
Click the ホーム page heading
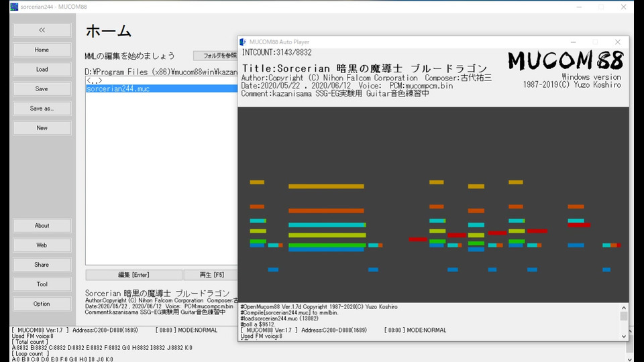pos(109,32)
